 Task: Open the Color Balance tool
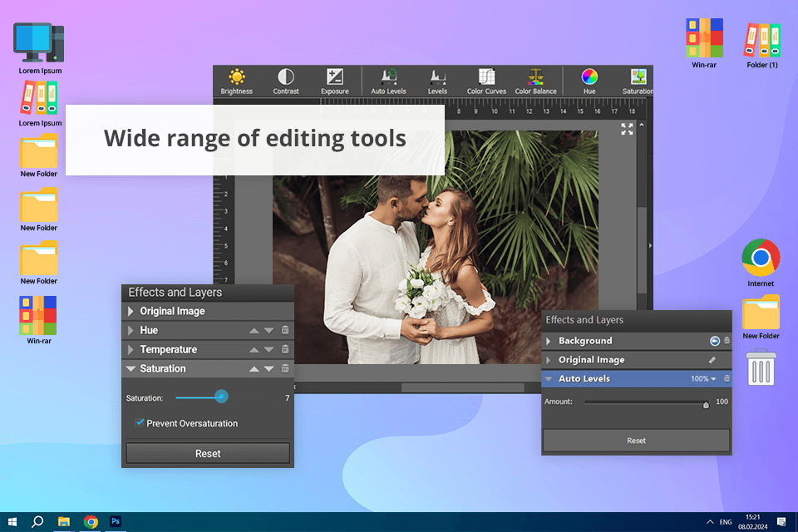click(x=535, y=81)
